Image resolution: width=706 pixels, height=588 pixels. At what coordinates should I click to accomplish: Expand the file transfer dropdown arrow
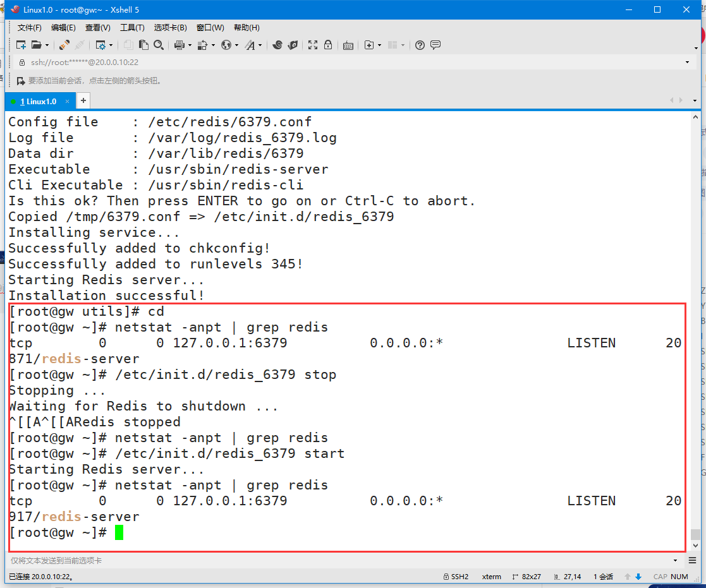pyautogui.click(x=213, y=45)
